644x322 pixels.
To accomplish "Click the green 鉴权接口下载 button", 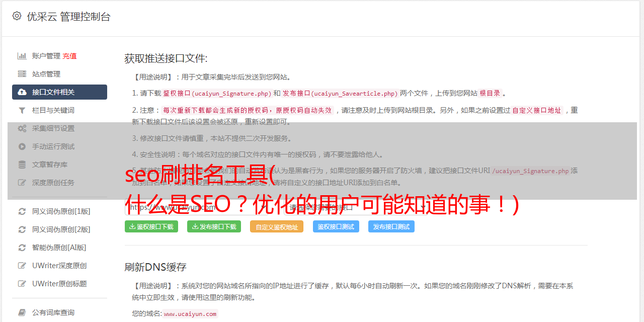I will pyautogui.click(x=151, y=226).
